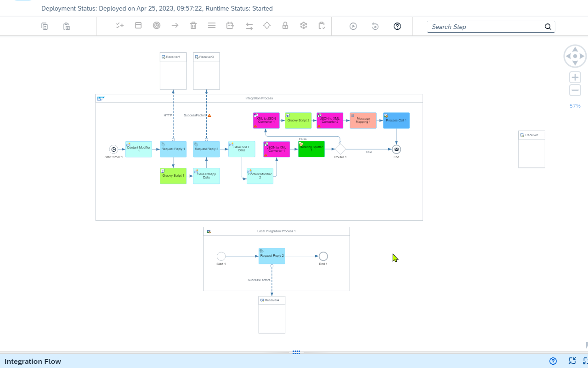Open the toolbar help question mark icon
The height and width of the screenshot is (368, 588).
(397, 26)
